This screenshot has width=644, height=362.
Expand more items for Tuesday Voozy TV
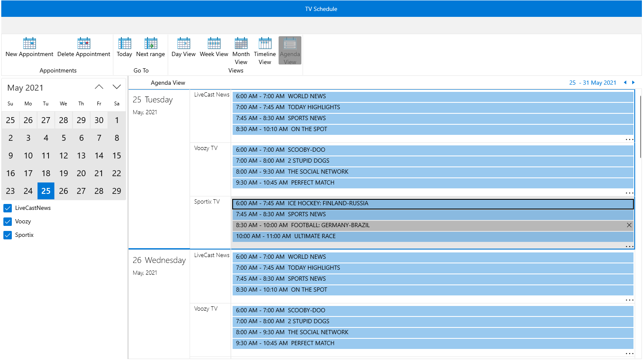(x=629, y=193)
